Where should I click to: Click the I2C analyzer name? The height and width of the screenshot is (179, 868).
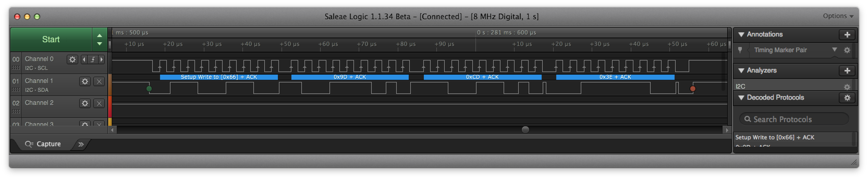[740, 87]
